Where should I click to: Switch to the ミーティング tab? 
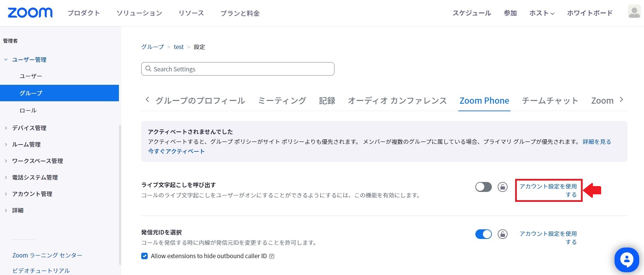click(x=282, y=101)
